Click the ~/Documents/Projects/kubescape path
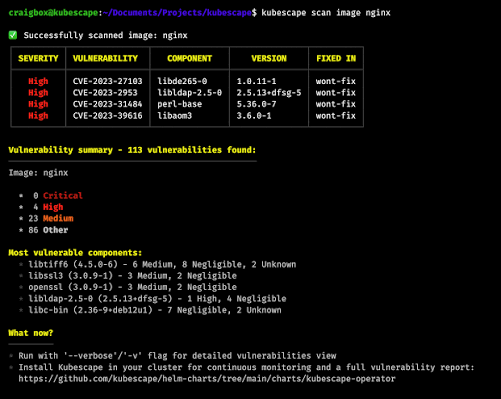Screen dimensions: 501x399 click(177, 13)
